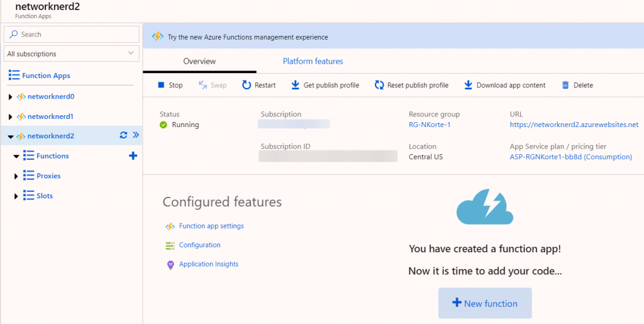Click into the Search input field
644x324 pixels.
pyautogui.click(x=72, y=35)
